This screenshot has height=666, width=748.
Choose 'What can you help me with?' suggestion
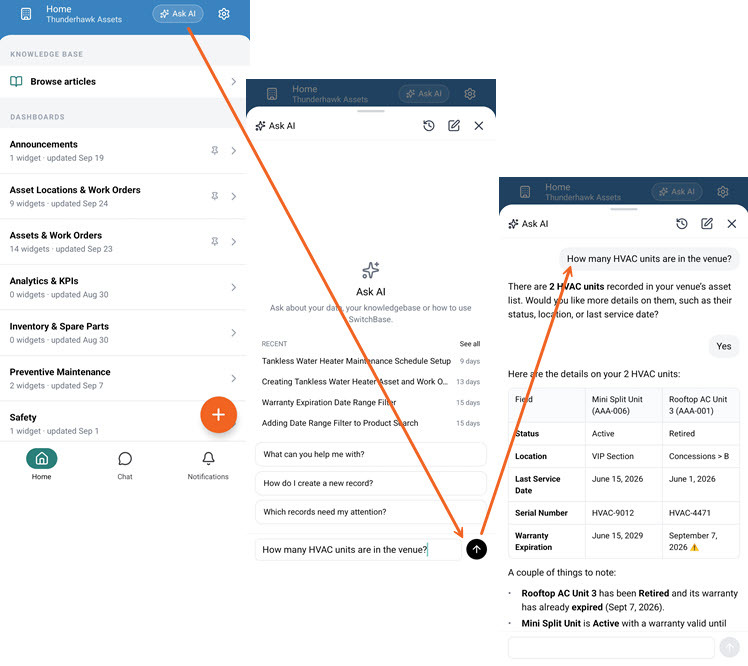coord(371,454)
